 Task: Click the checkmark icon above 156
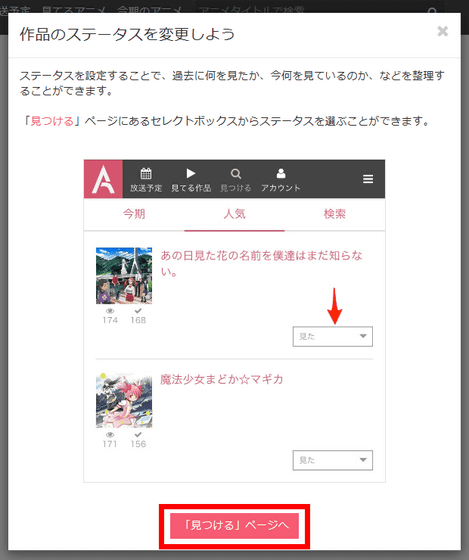pos(138,435)
